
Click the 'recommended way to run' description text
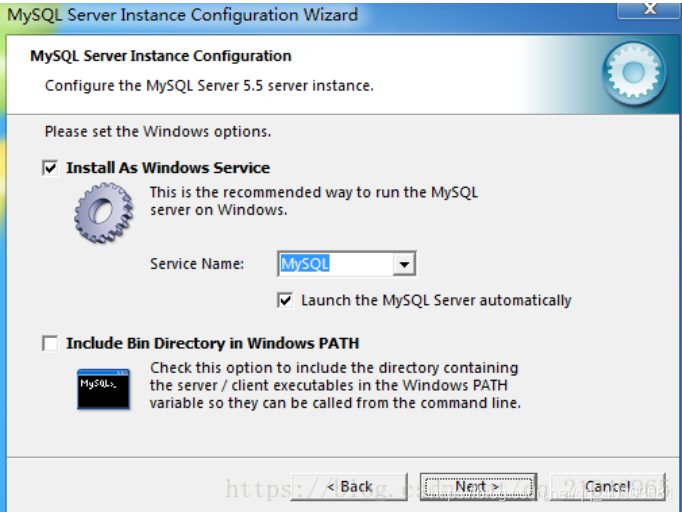pyautogui.click(x=314, y=201)
